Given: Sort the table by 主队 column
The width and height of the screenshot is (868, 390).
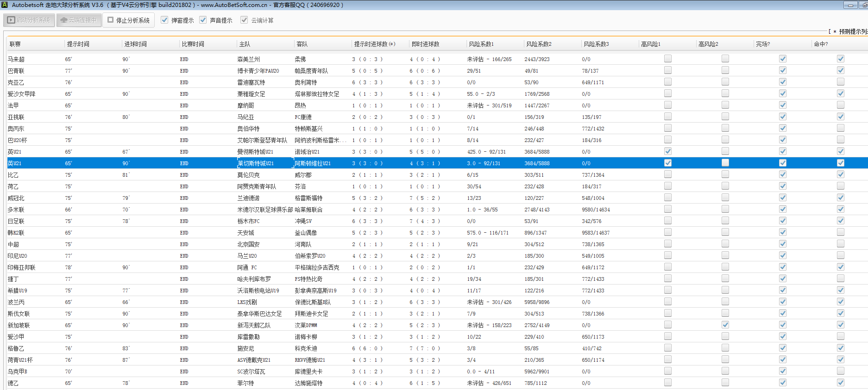Looking at the screenshot, I should 245,44.
